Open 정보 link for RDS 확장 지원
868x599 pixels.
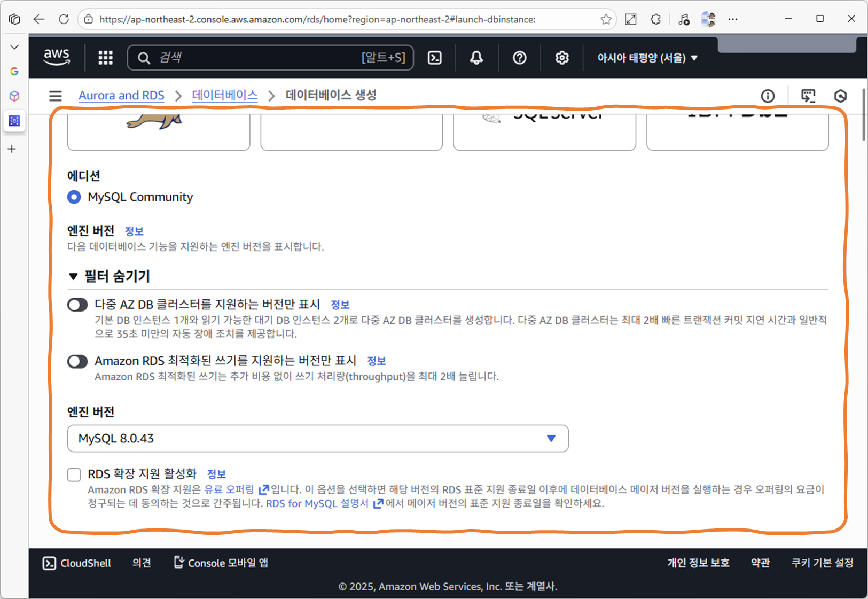[216, 474]
